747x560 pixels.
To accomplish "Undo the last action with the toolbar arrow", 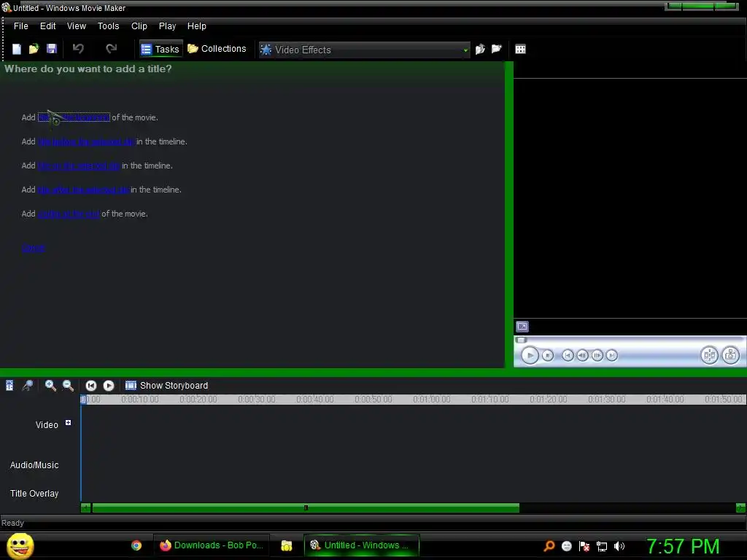I will (78, 49).
